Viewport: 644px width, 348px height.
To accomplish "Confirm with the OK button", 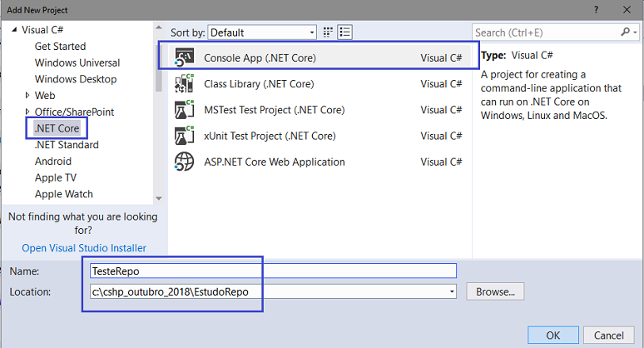I will [x=552, y=336].
